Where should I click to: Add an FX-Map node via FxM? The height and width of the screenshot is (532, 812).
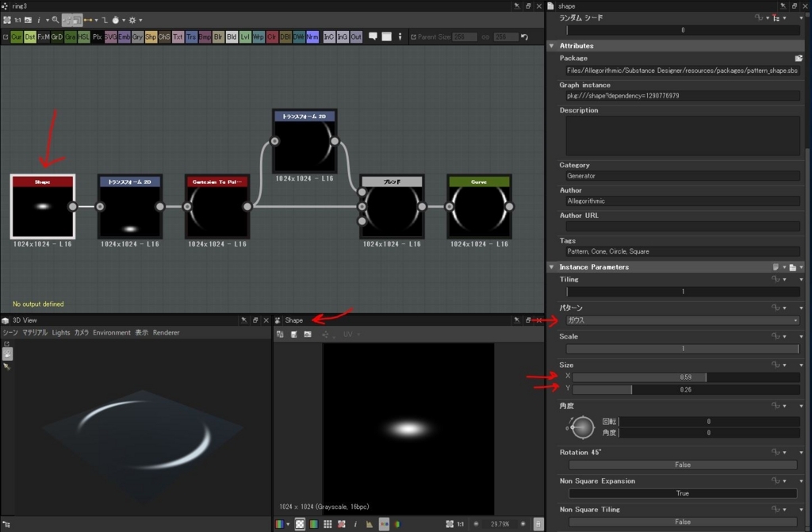tap(44, 36)
